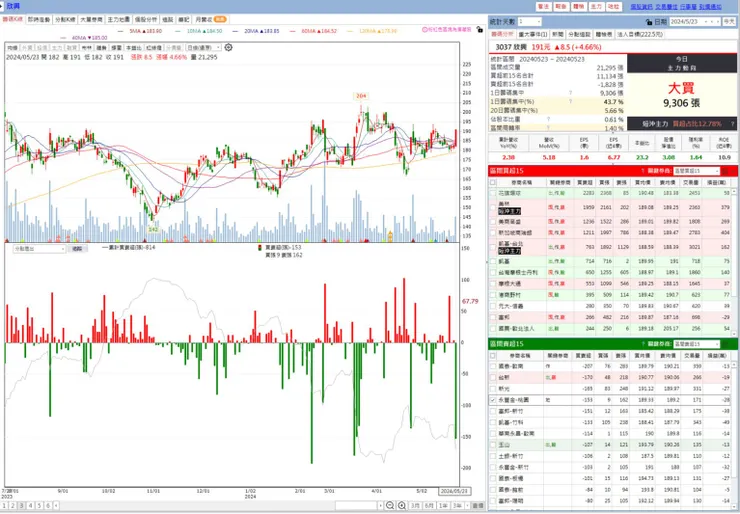The image size is (740, 514).
Task: Set chart range to 6月
Action: [x=429, y=506]
